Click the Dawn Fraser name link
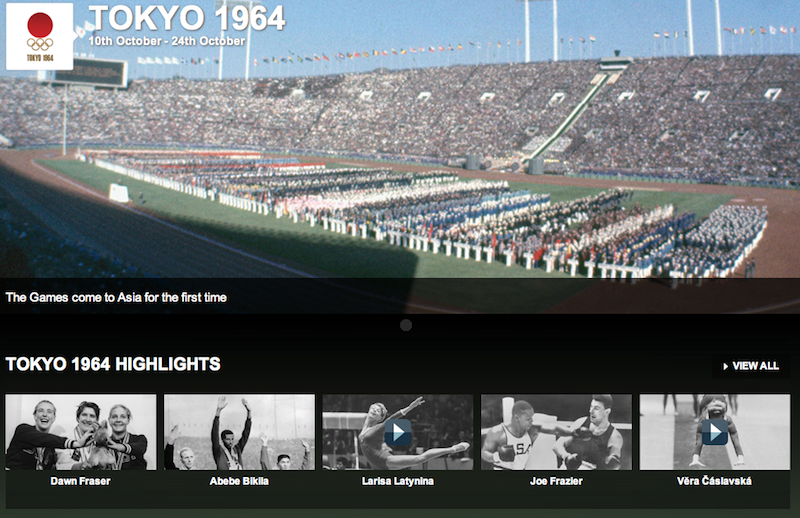 click(81, 481)
